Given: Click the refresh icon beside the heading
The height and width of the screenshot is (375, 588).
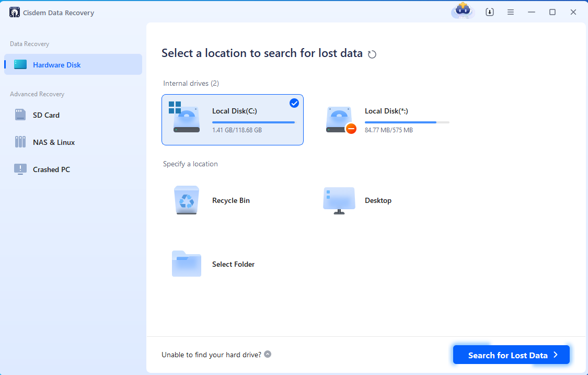Looking at the screenshot, I should (372, 54).
